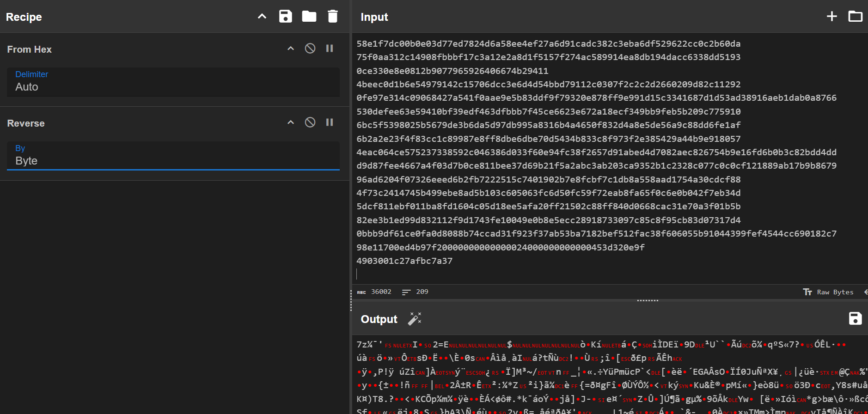Save output to file
The width and height of the screenshot is (868, 414).
(855, 319)
